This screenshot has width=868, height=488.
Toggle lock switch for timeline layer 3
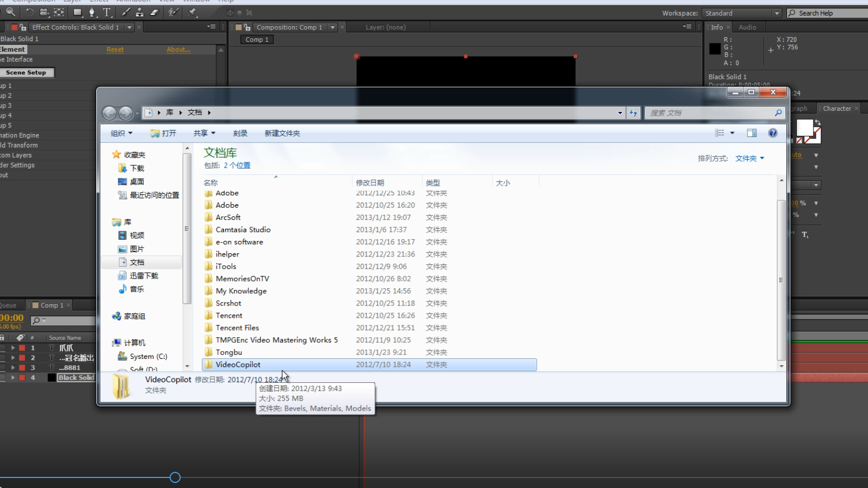pyautogui.click(x=3, y=368)
